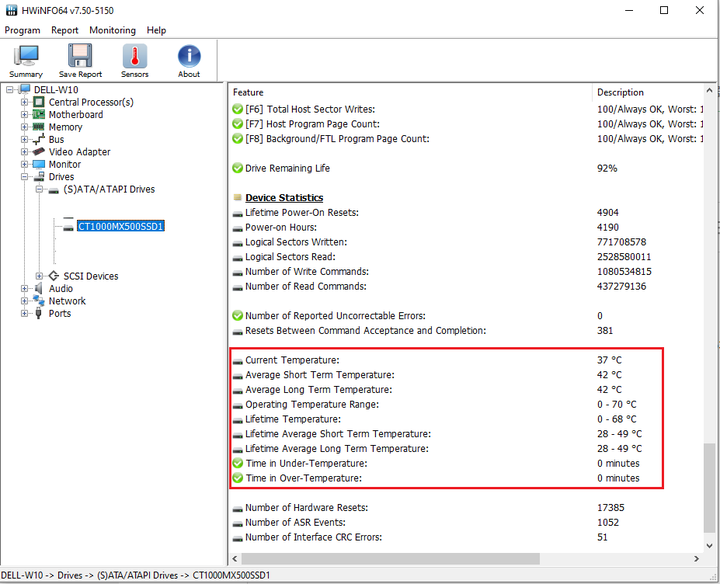Select the Lifetime Power-On Resets row
The image size is (720, 584).
[x=466, y=213]
